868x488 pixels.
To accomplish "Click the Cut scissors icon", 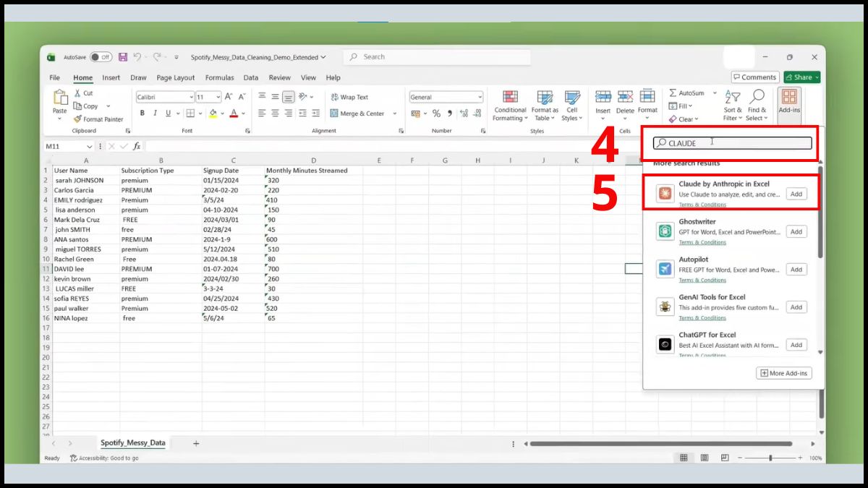I will click(77, 93).
